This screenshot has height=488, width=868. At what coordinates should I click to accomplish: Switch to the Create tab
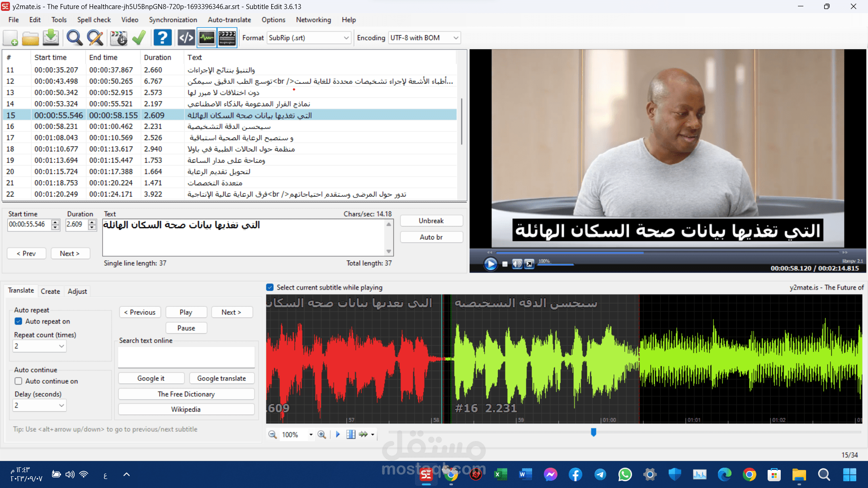(50, 291)
